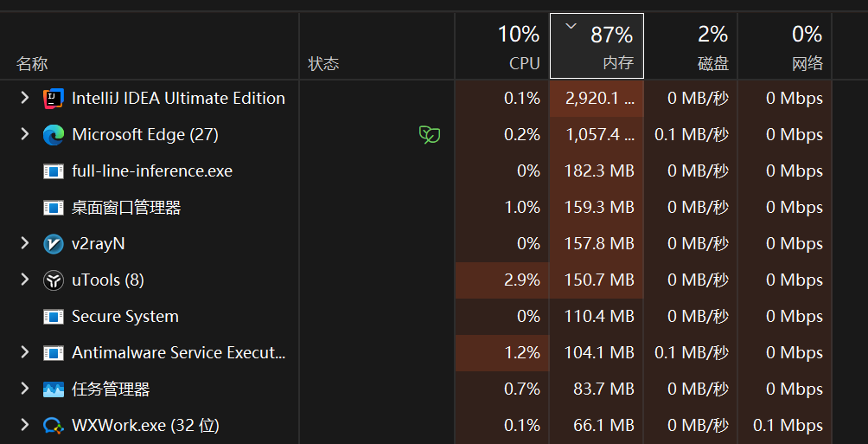Click the Secure System process icon
Screen dimensions: 868x444
coord(54,317)
